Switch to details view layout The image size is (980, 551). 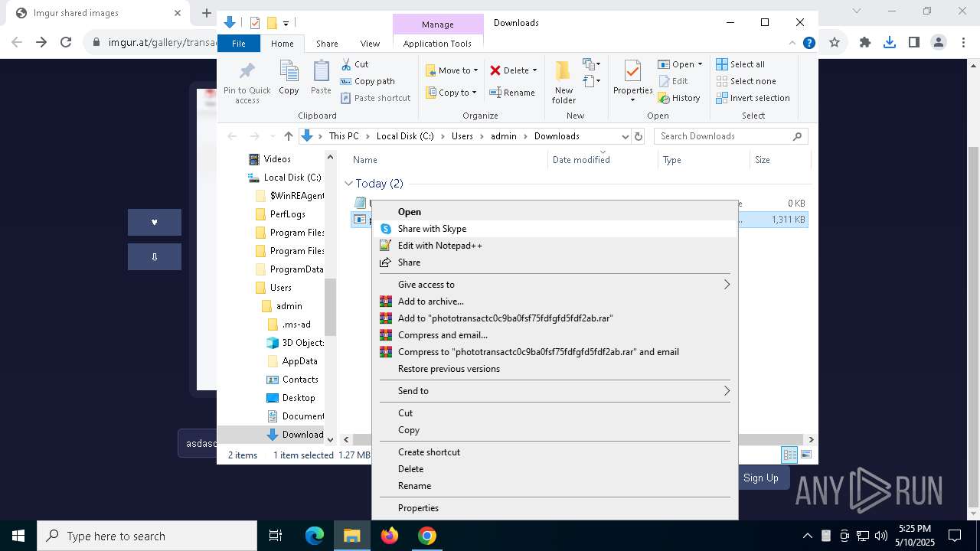pos(789,455)
